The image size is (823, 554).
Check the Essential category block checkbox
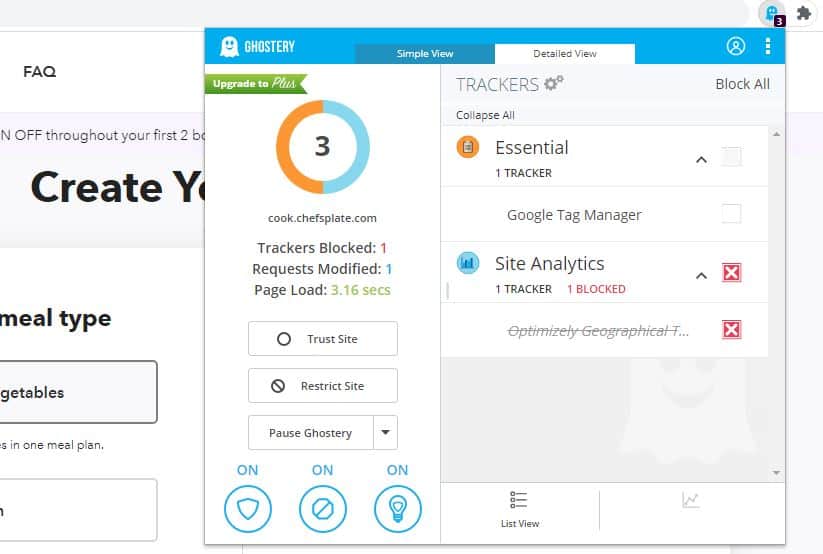[x=731, y=156]
